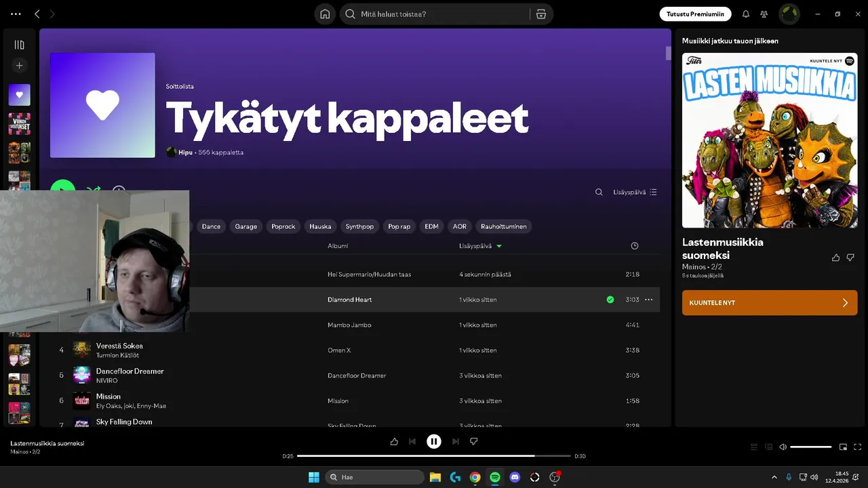Thumbs down in the player bar
The image size is (868, 488).
point(474,441)
